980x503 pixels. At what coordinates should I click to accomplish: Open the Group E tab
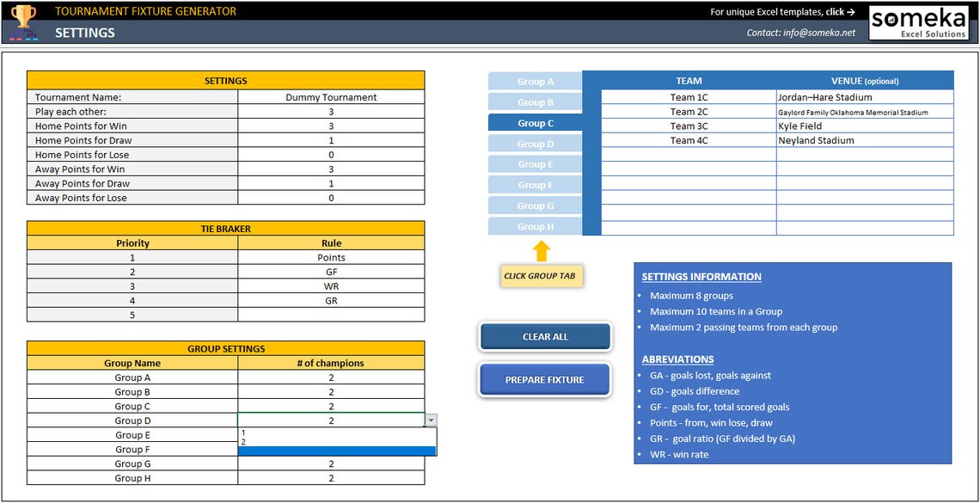pos(534,163)
